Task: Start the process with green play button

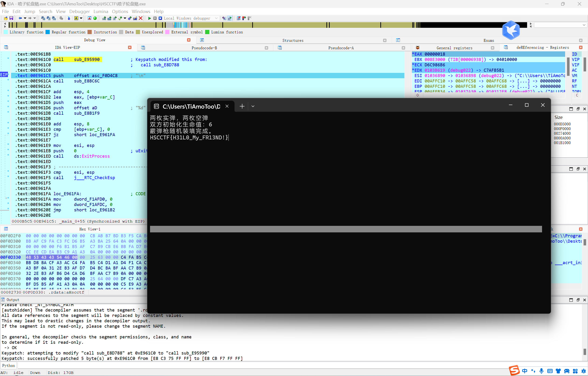Action: click(x=149, y=18)
